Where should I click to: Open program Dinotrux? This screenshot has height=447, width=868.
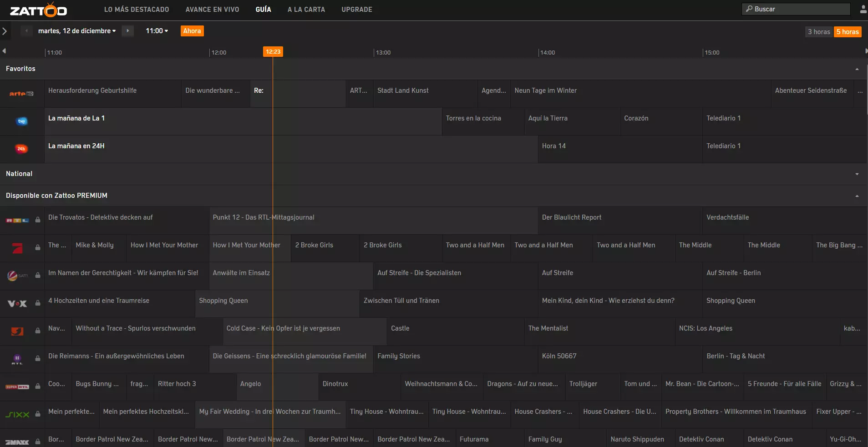click(x=360, y=387)
